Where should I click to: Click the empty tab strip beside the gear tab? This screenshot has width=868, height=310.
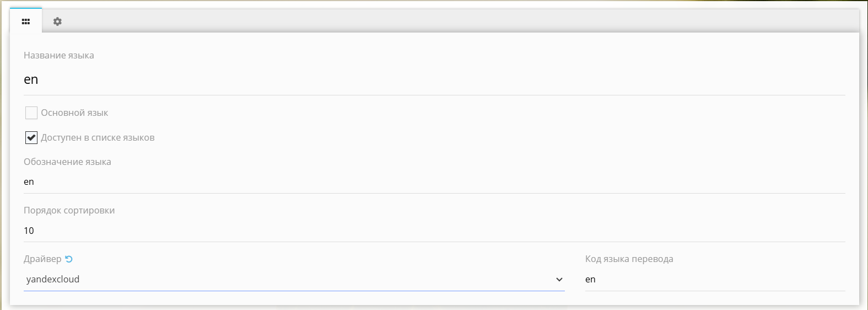pos(441,22)
